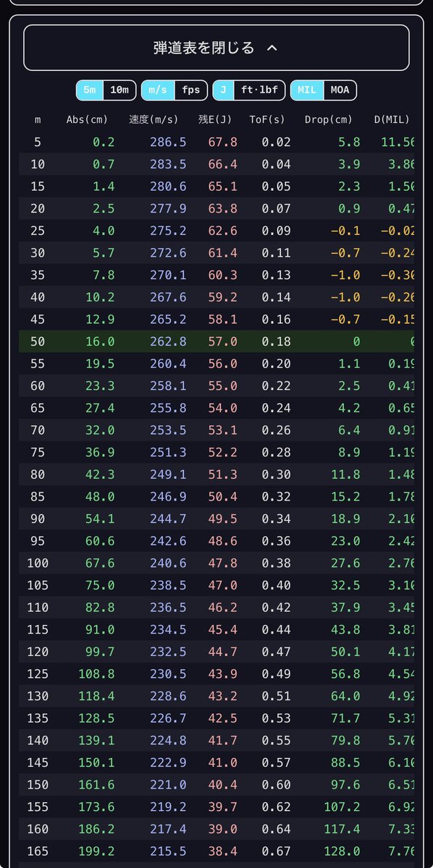Screen dimensions: 433x868
Task: Click the ToF(s) column header
Action: point(266,119)
